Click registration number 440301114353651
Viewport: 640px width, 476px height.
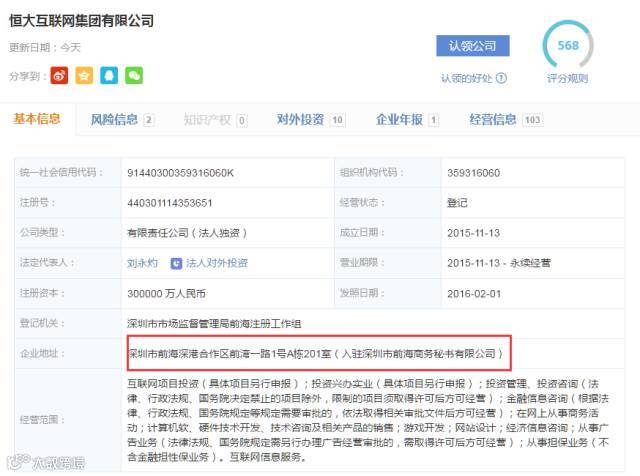[170, 203]
